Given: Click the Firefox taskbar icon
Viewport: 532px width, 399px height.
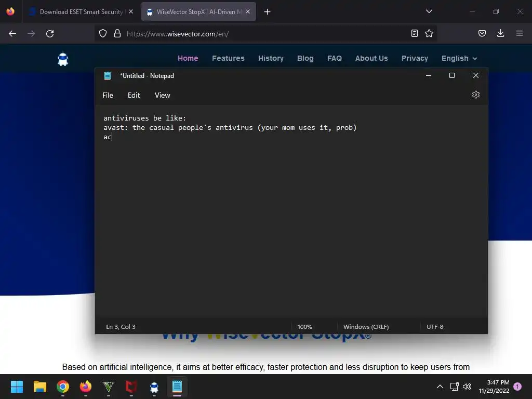Looking at the screenshot, I should point(86,387).
